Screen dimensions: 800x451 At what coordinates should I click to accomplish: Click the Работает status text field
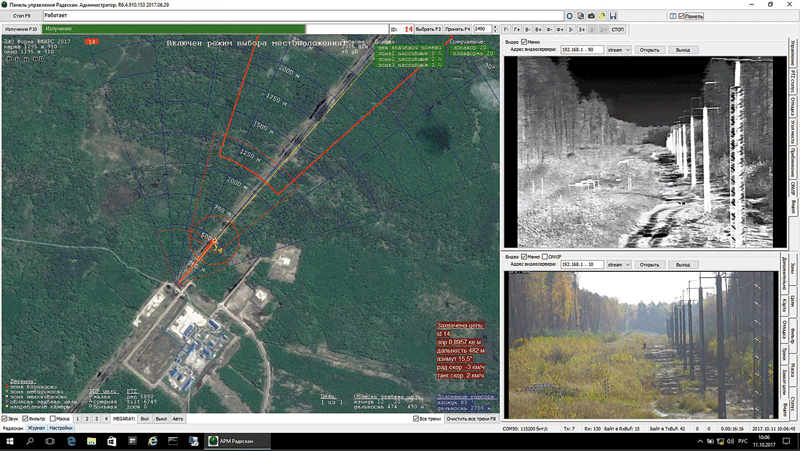click(x=303, y=16)
